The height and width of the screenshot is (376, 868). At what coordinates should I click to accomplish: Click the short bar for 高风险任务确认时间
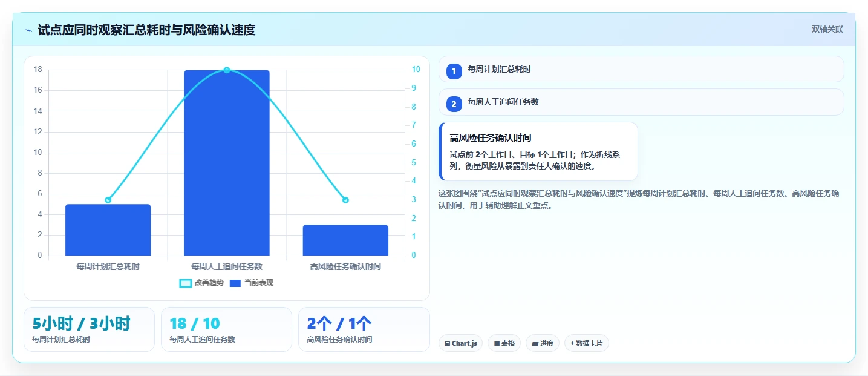[x=345, y=240]
